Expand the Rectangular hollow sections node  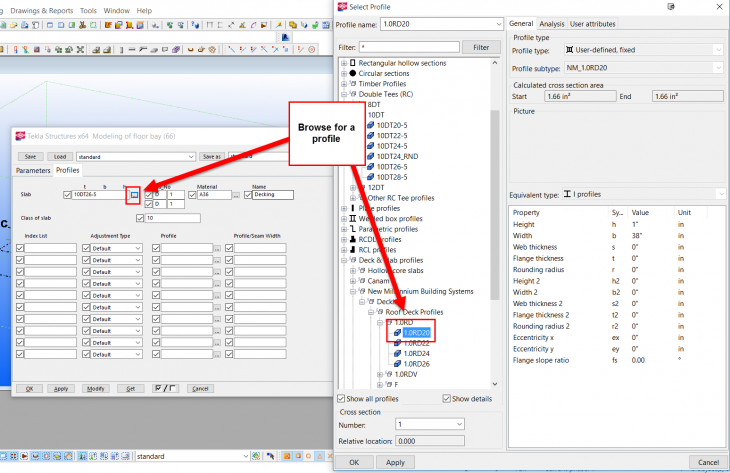[x=344, y=63]
